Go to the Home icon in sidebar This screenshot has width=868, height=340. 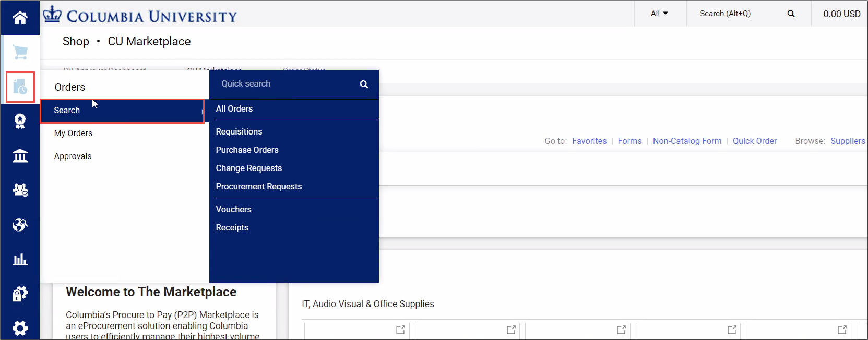pos(20,18)
